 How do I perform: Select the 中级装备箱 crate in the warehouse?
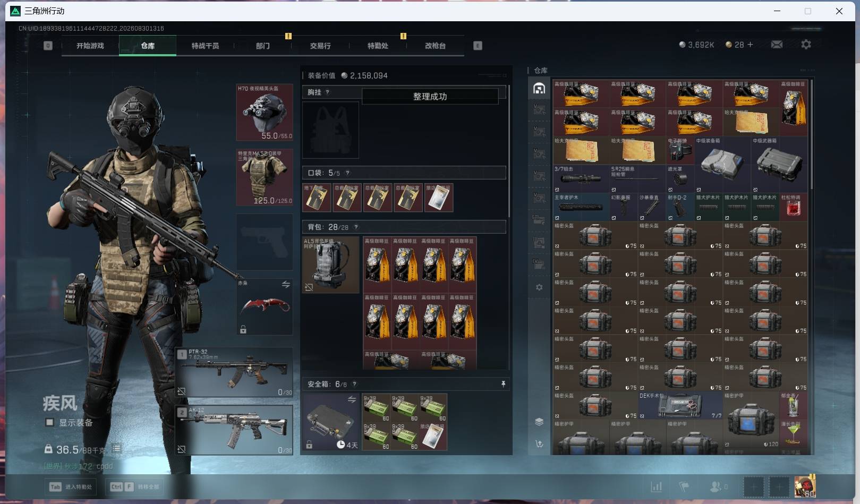point(722,165)
